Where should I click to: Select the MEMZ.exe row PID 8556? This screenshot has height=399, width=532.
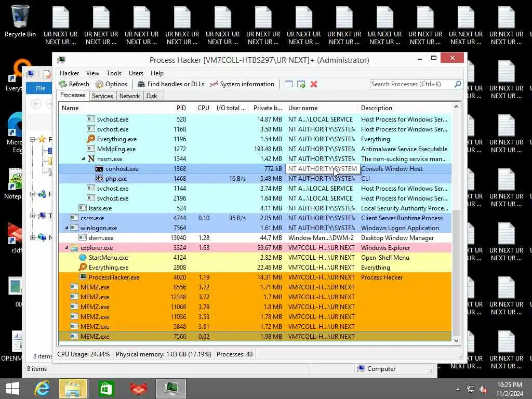255,287
